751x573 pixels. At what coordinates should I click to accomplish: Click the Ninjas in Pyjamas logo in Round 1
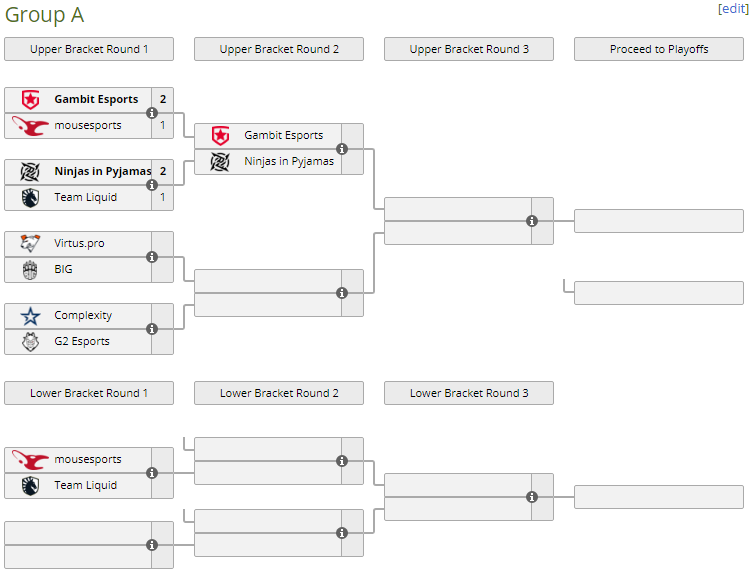[30, 171]
